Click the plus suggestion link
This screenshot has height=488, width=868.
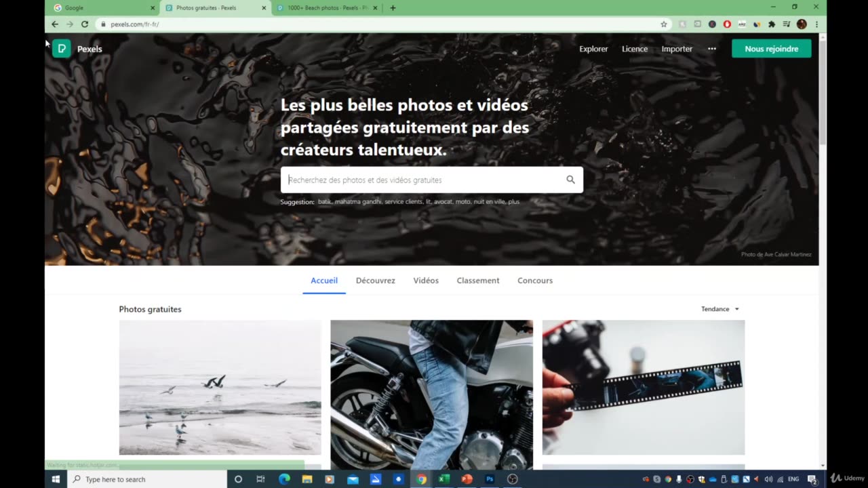point(513,202)
